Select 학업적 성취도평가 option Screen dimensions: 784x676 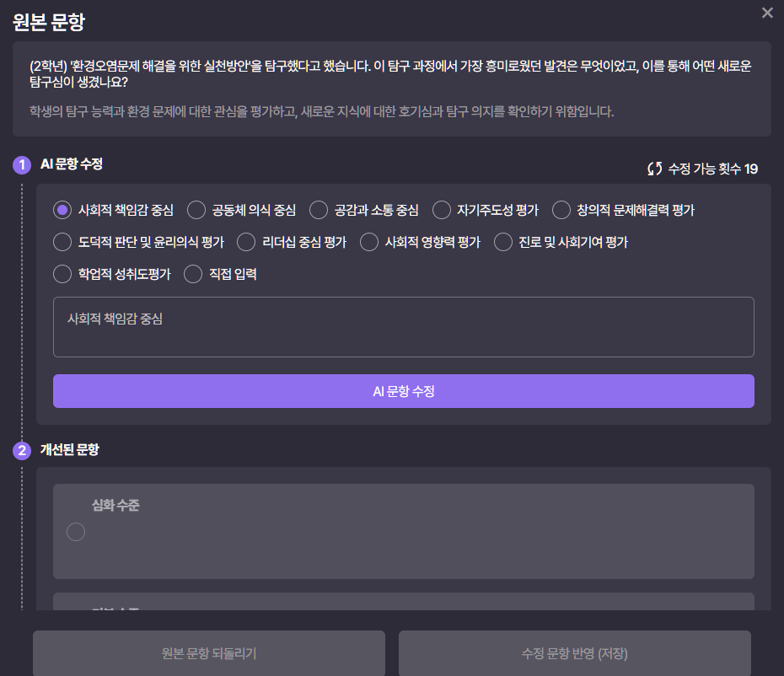point(62,273)
